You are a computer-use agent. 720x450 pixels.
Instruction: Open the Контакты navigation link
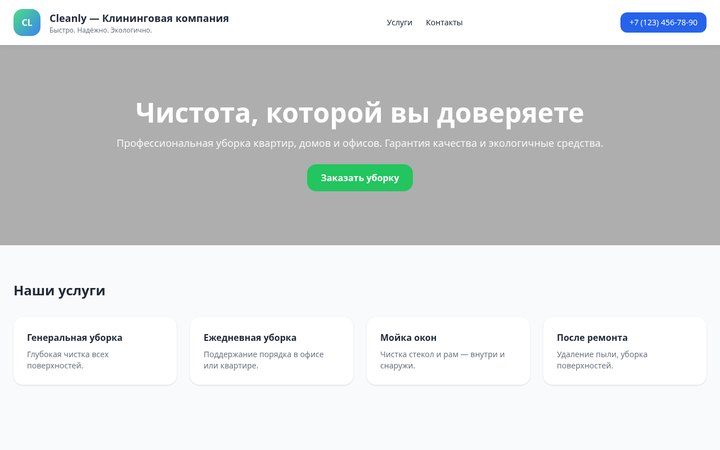pos(444,22)
